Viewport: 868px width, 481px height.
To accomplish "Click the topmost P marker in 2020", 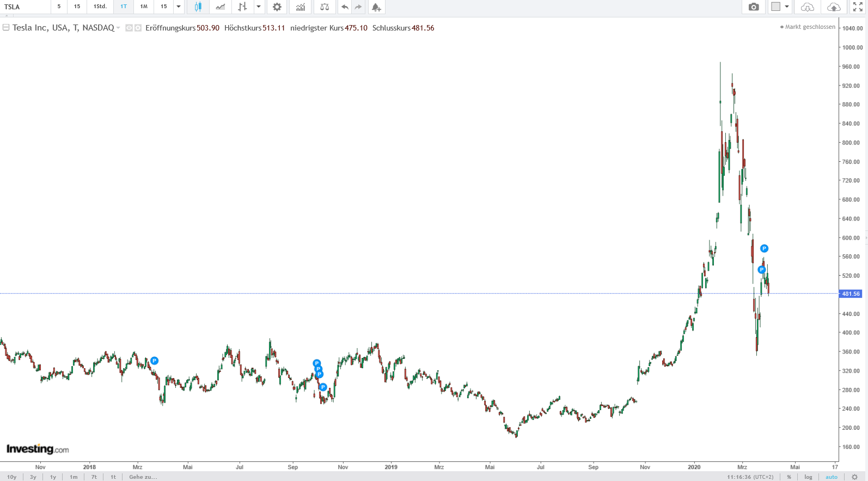I will (x=764, y=248).
